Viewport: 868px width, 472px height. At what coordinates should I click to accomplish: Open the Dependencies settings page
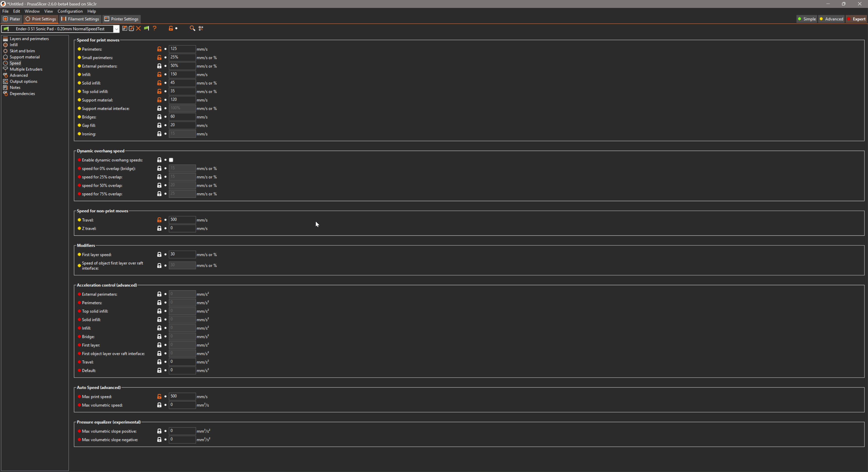point(22,93)
